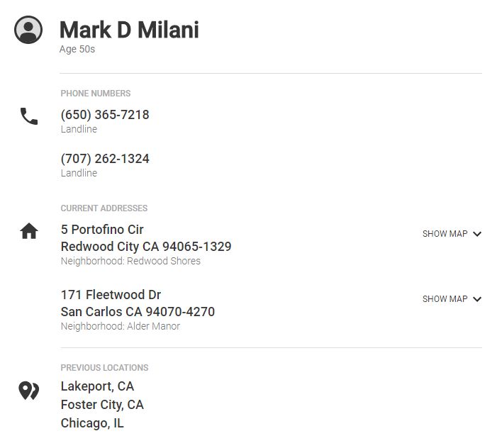Click the phone handset icon
Image resolution: width=497 pixels, height=448 pixels.
pos(29,116)
